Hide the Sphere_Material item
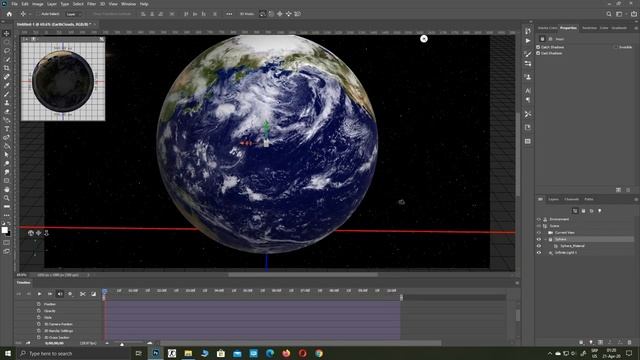Screen dimensions: 640x360 pyautogui.click(x=538, y=246)
